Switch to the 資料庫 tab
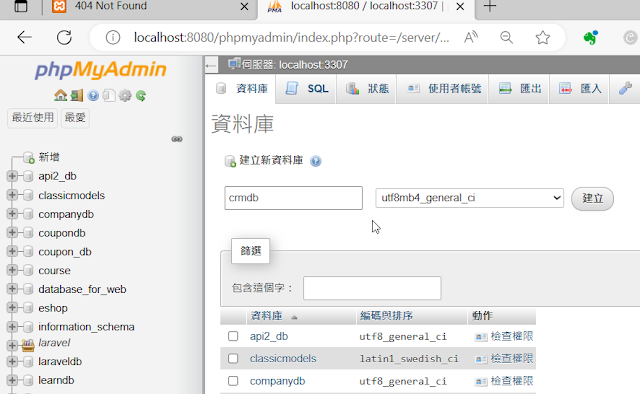The image size is (640, 394). [241, 89]
